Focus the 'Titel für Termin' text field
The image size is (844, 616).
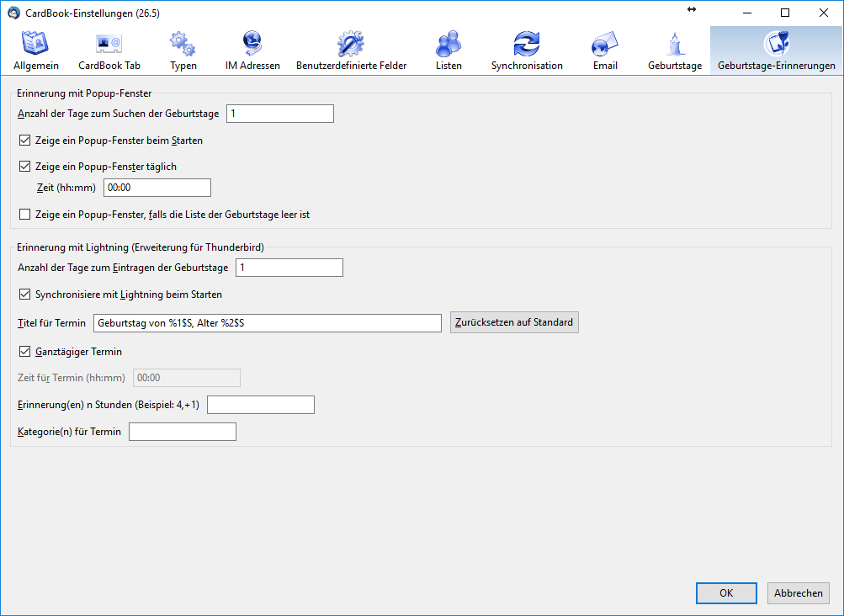pyautogui.click(x=267, y=323)
